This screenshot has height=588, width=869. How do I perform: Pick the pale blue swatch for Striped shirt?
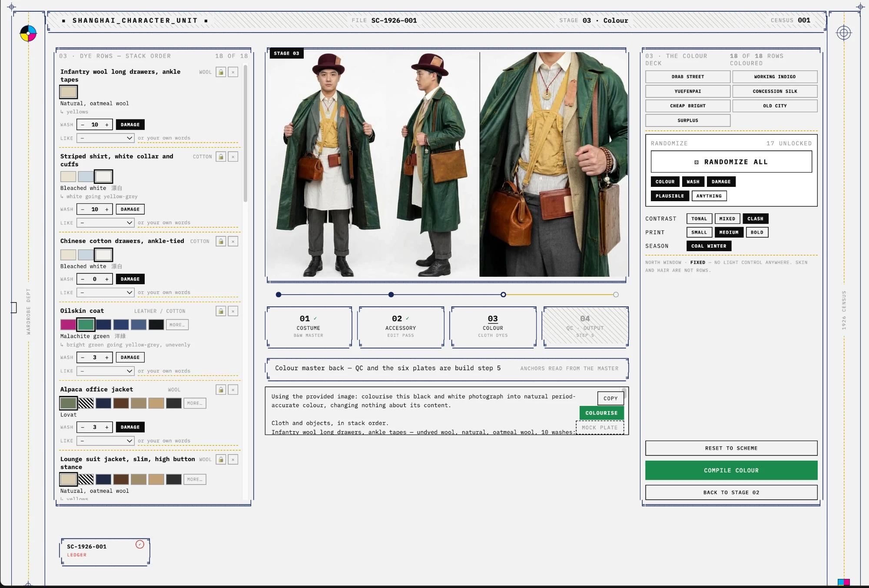click(x=86, y=176)
